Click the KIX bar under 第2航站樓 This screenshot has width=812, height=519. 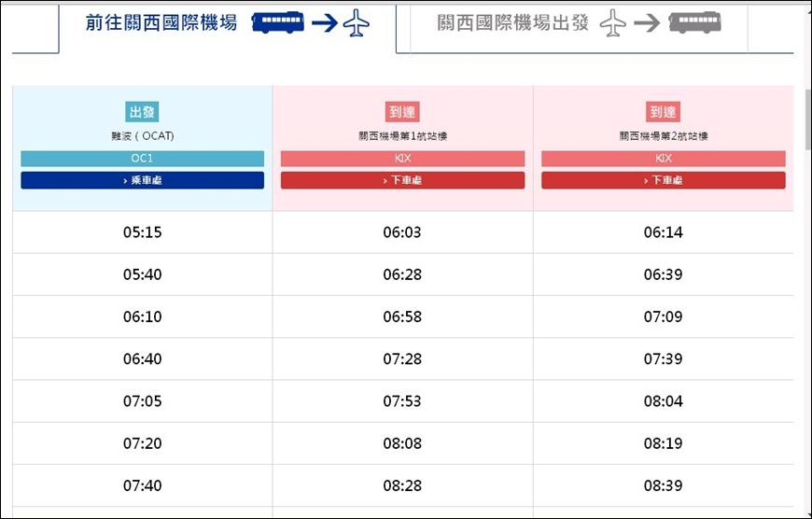tap(664, 159)
